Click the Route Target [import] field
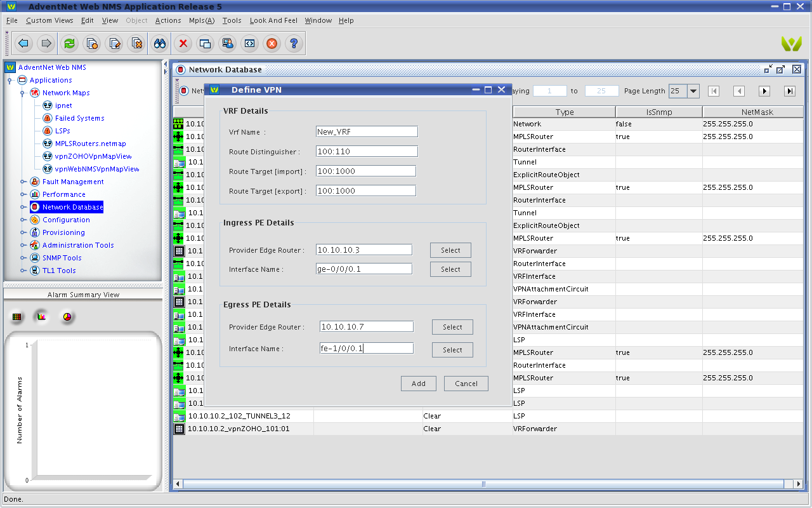The image size is (812, 508). coord(366,171)
